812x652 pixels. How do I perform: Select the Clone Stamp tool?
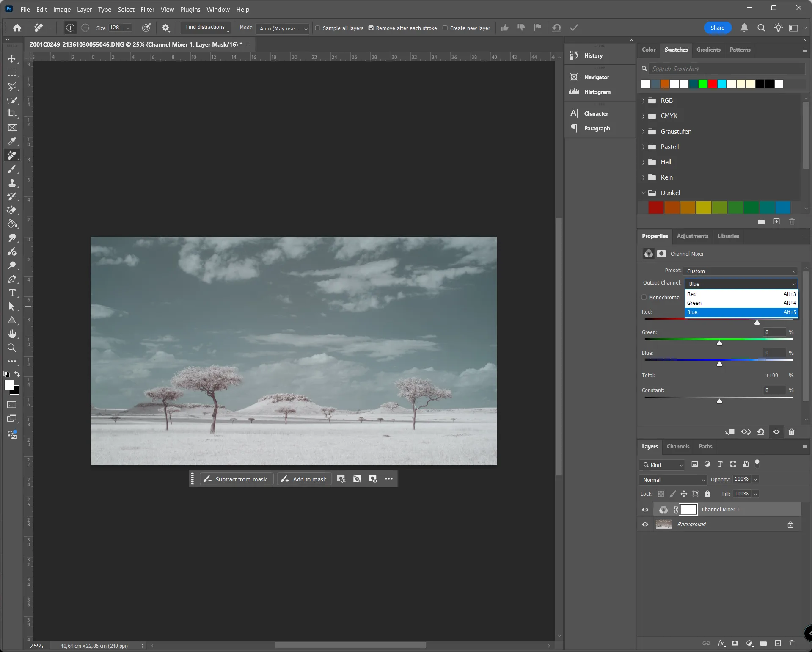(x=12, y=183)
